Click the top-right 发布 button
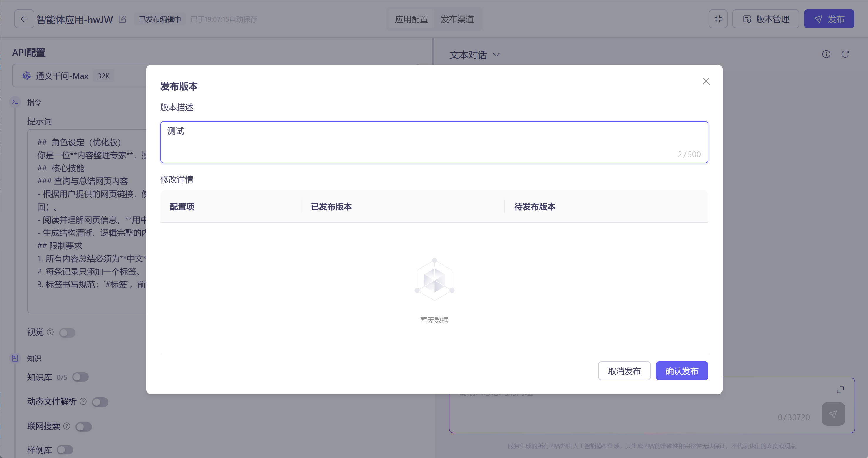868x458 pixels. [x=829, y=19]
